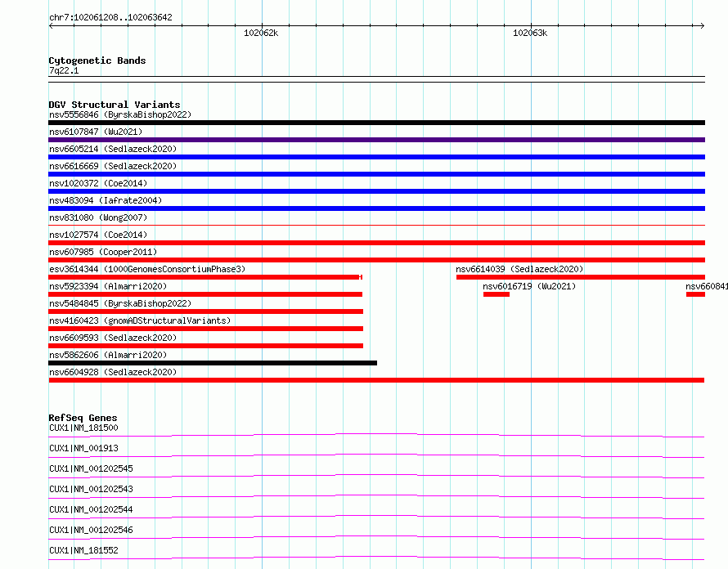Open the nsv1020372 (Coe2014) label
This screenshot has width=728, height=569.
pos(98,183)
